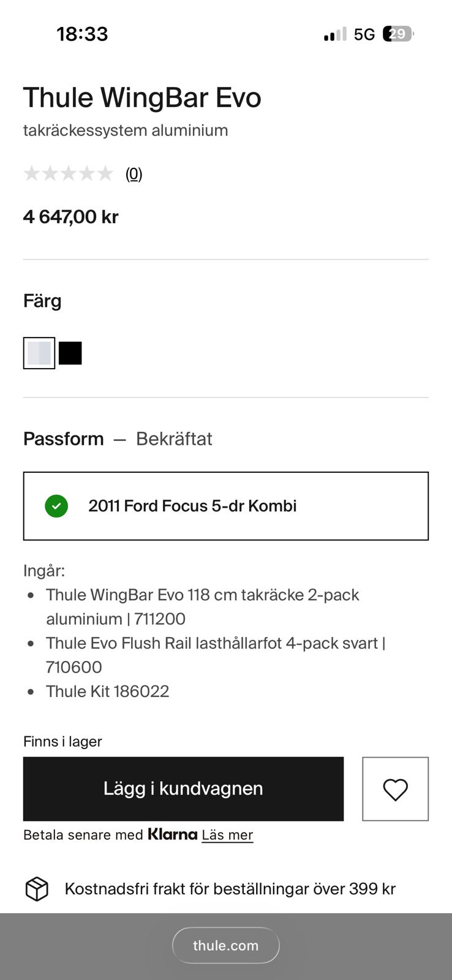
Task: Open the (0) reviews link
Action: pyautogui.click(x=134, y=175)
